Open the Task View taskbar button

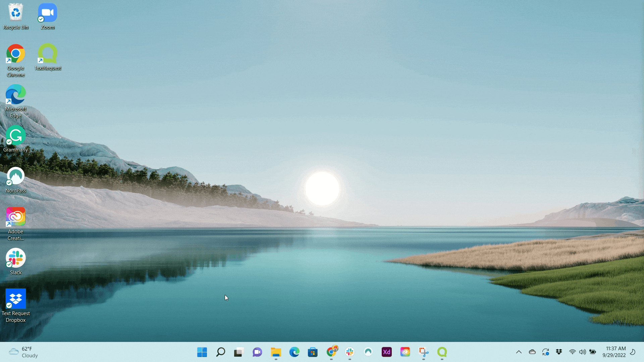pyautogui.click(x=238, y=352)
